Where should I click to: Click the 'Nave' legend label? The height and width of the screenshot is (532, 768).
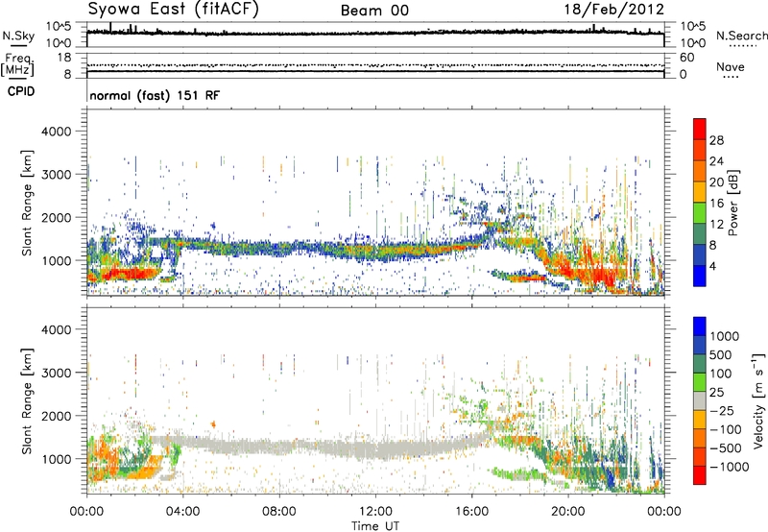[x=731, y=66]
